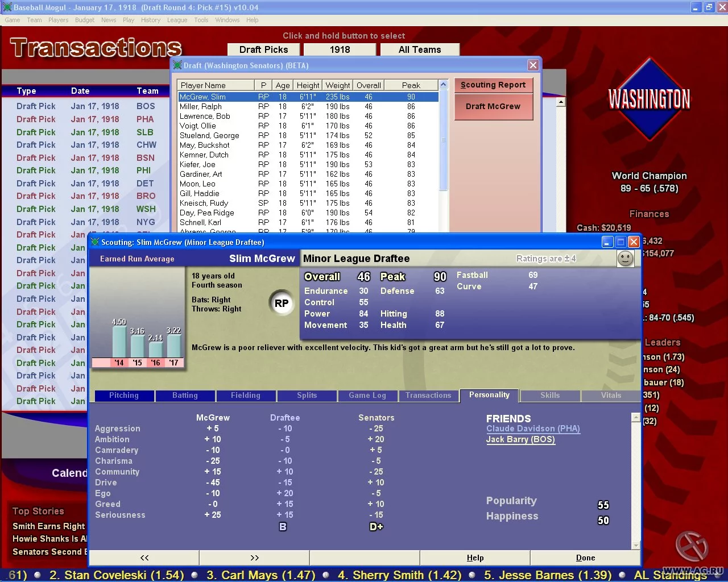
Task: Close the Scouting: Slim McGrew window
Action: 634,242
